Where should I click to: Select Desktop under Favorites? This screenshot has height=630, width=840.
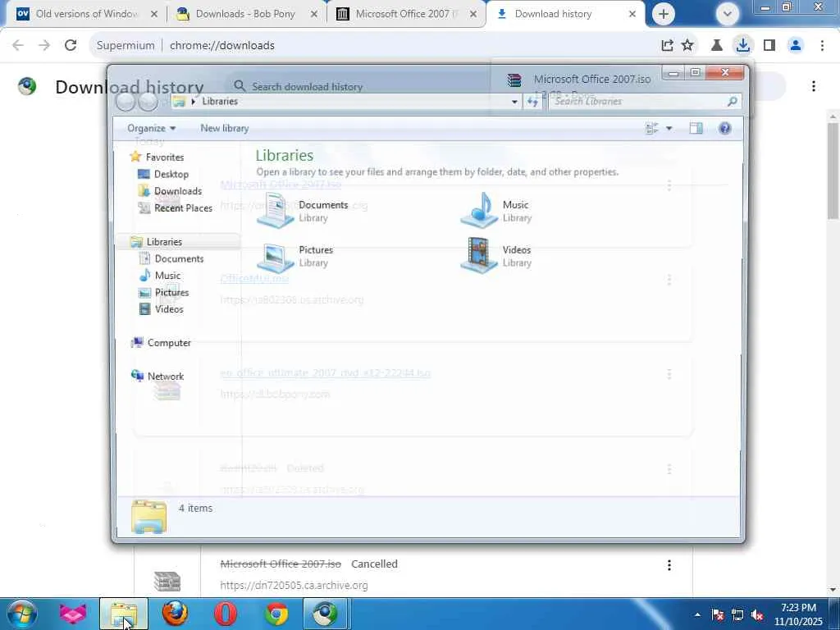pos(171,174)
